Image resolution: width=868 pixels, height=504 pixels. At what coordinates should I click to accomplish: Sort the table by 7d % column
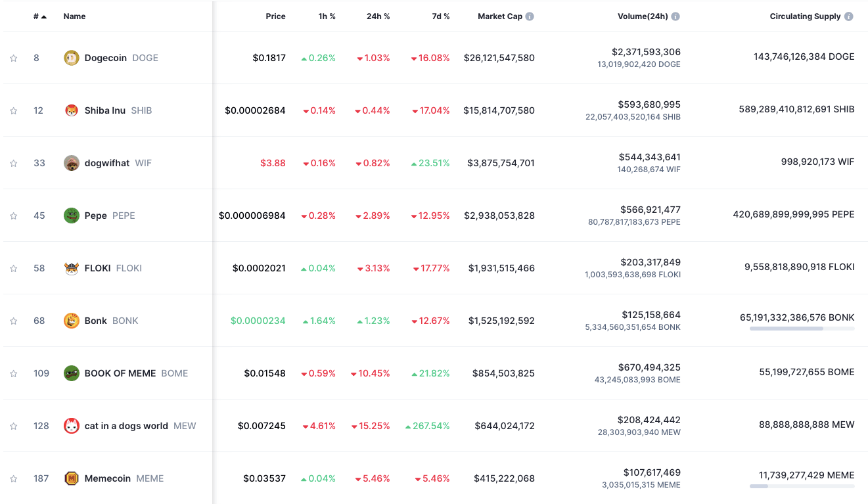(x=440, y=16)
